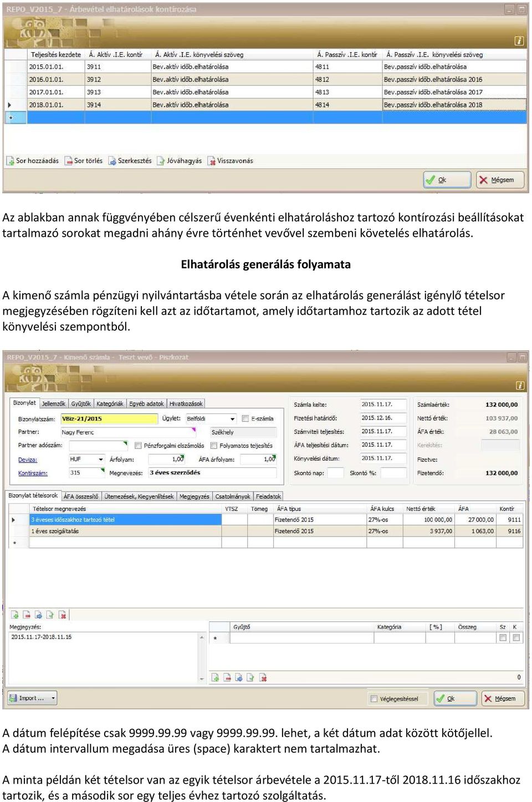Viewport: 532px width, 802px height.
Task: Click the Tételsor megnevezés column header
Action: pyautogui.click(x=125, y=508)
